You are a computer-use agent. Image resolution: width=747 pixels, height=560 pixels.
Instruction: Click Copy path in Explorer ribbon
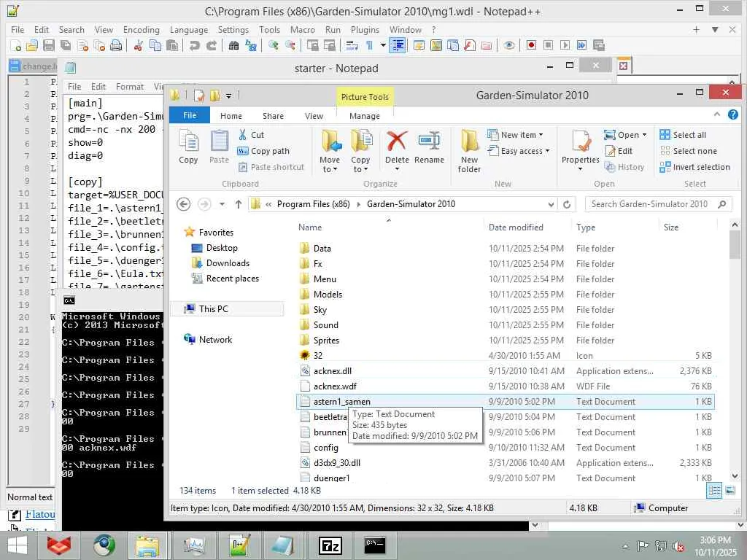[264, 151]
